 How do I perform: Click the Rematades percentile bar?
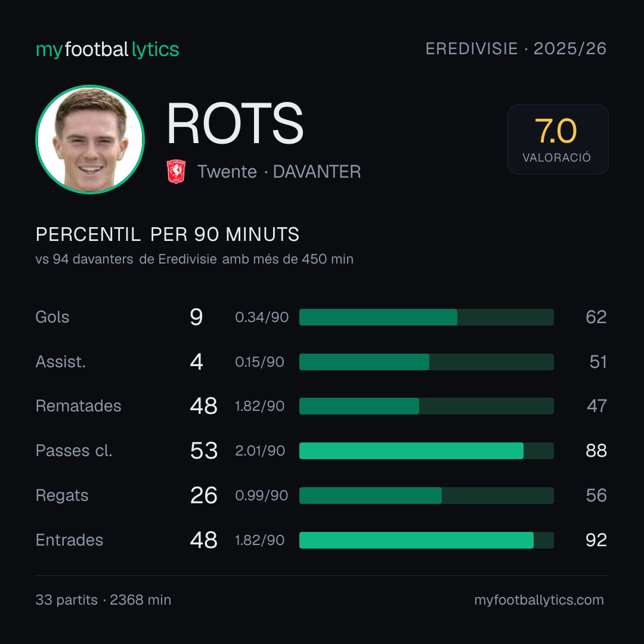[x=426, y=406]
